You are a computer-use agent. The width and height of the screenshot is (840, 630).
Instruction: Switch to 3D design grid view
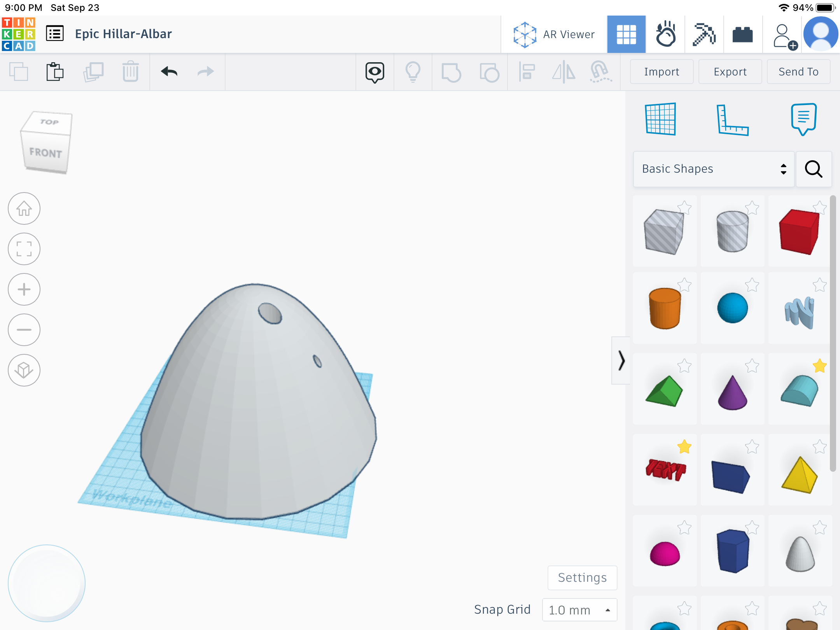tap(626, 34)
